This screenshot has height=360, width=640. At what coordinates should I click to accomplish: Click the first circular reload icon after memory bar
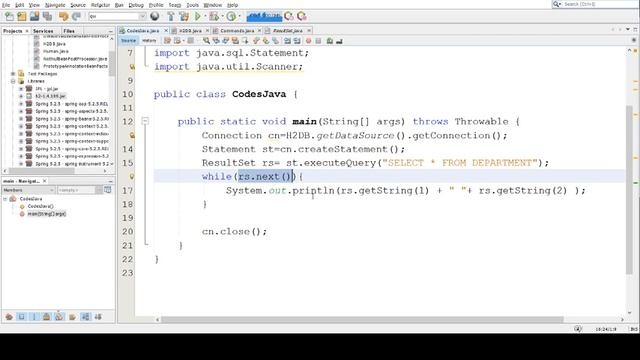coord(289,16)
